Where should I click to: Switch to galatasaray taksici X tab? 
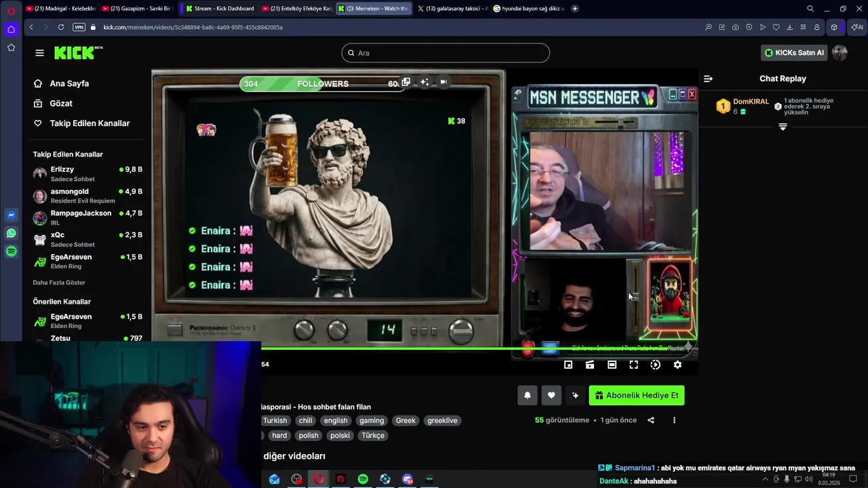click(452, 9)
